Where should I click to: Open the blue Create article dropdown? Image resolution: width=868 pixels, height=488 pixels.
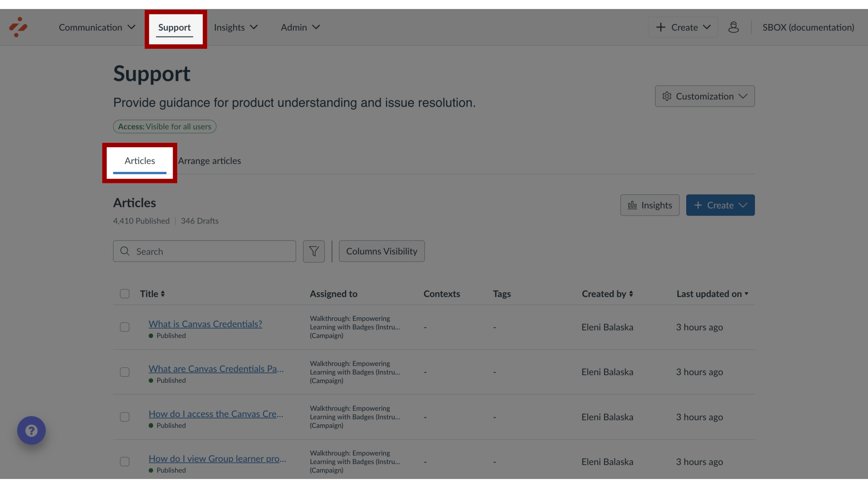(x=720, y=205)
